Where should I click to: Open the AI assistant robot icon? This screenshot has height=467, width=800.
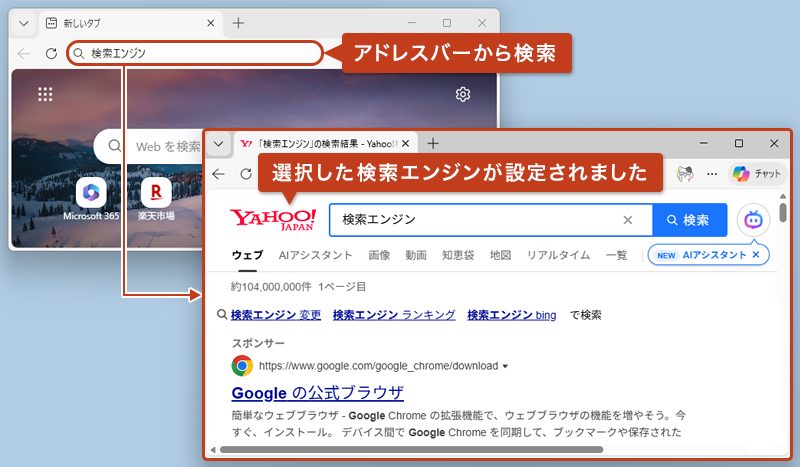tap(753, 220)
